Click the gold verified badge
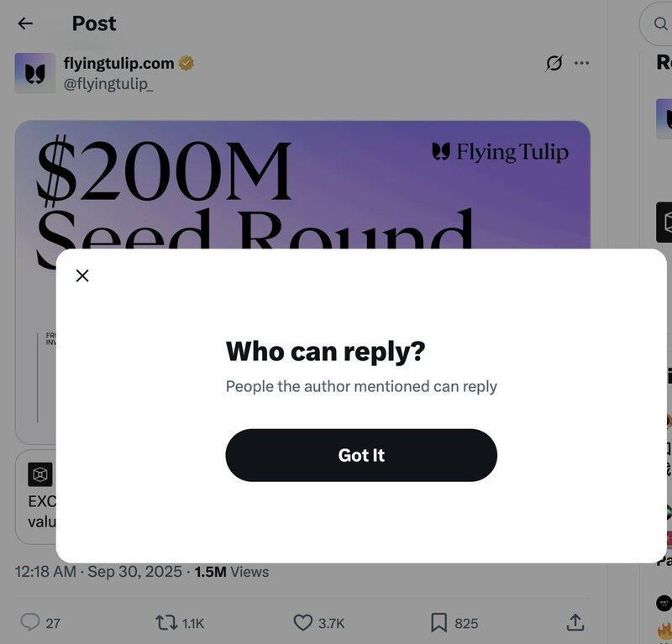 [x=186, y=63]
